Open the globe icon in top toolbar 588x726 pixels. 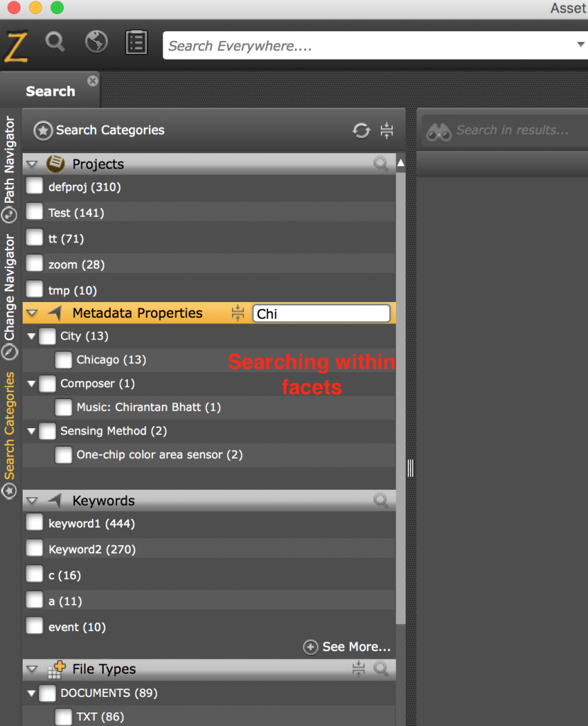point(96,43)
